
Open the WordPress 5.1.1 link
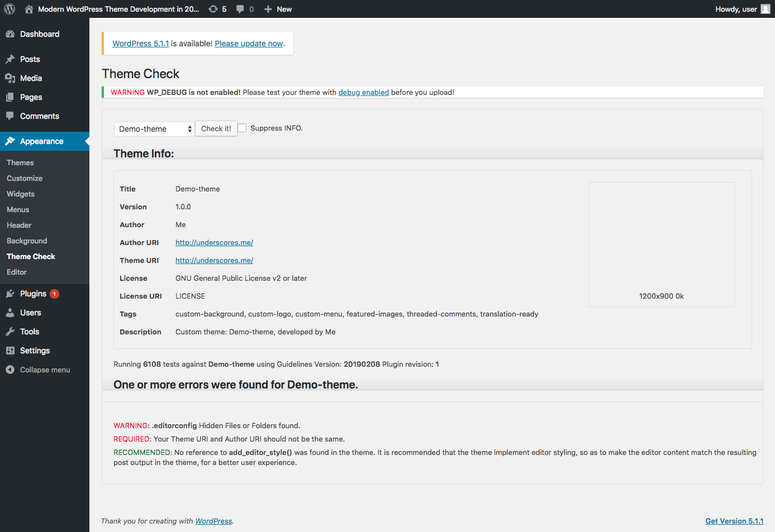[140, 44]
